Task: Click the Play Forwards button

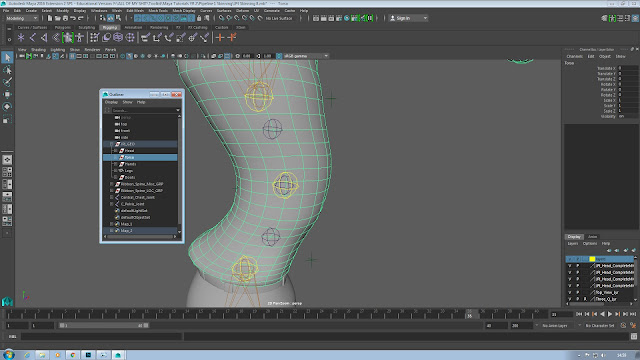Action: tap(610, 314)
